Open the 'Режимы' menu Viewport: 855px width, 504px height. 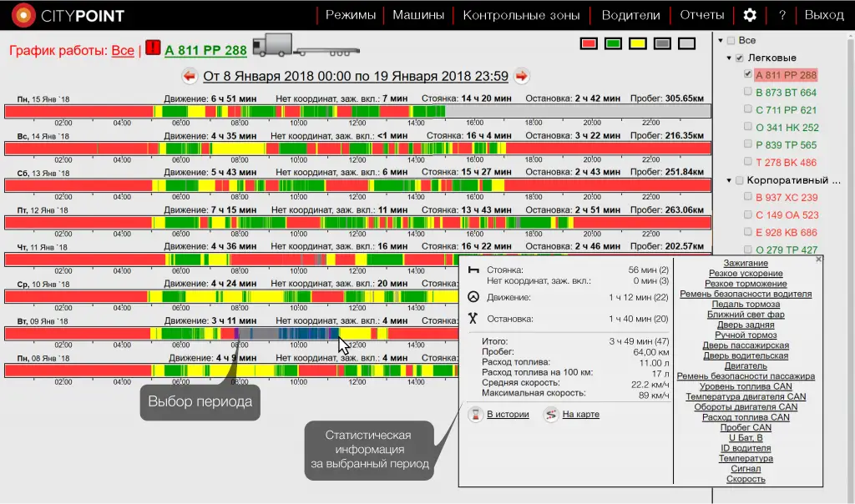click(x=351, y=15)
